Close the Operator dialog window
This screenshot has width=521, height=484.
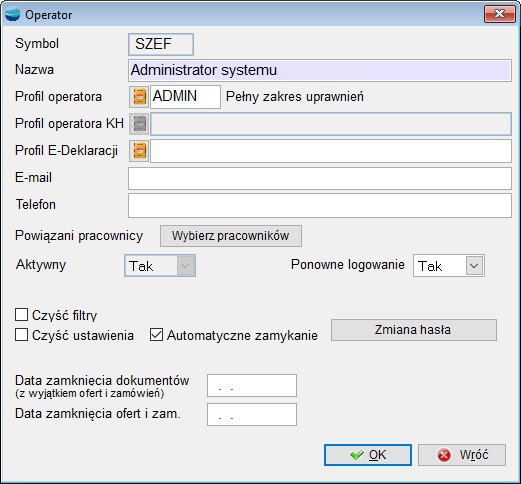point(500,14)
